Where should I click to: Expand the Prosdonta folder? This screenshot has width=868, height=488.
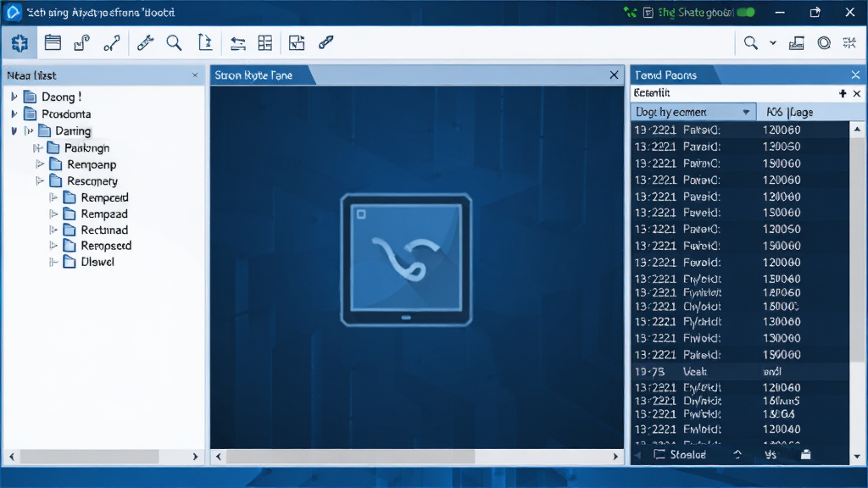tap(14, 114)
